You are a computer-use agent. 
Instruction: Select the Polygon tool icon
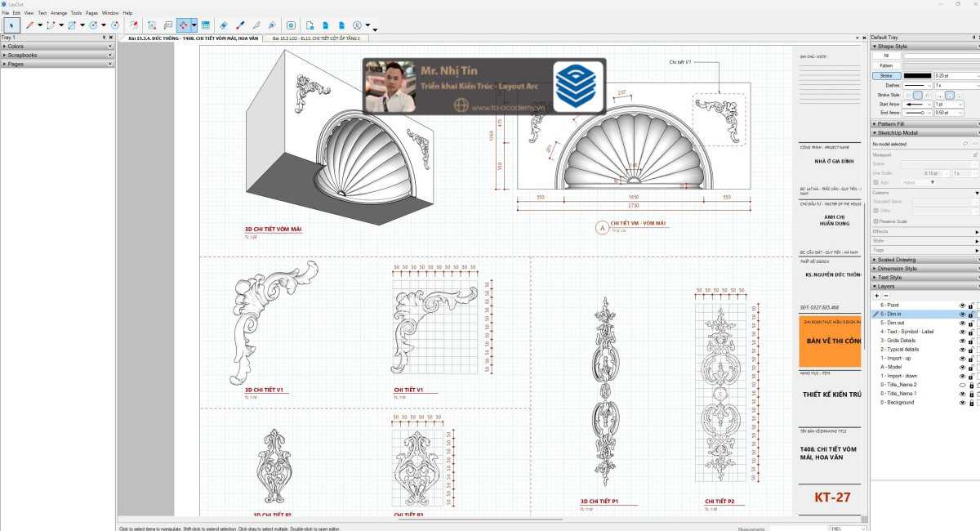click(x=115, y=25)
